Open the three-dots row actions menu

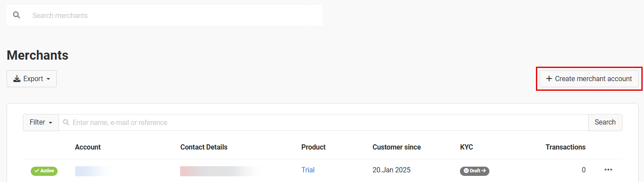pos(608,170)
